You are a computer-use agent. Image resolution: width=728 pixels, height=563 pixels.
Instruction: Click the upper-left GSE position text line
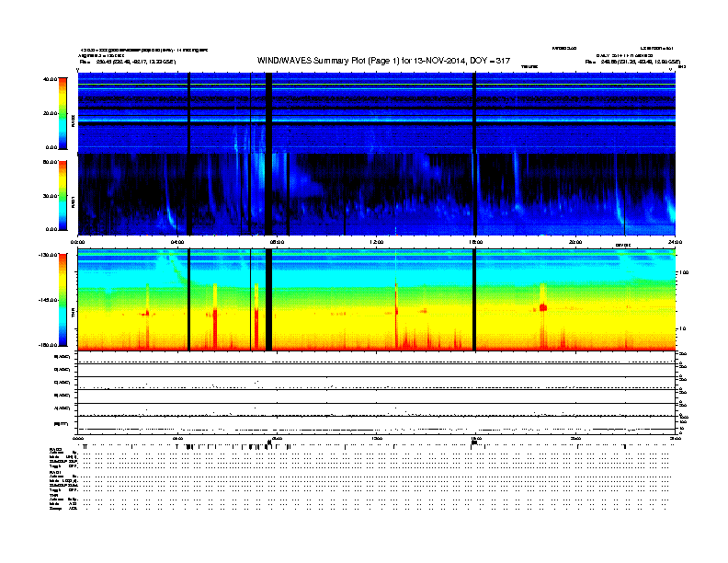click(128, 62)
